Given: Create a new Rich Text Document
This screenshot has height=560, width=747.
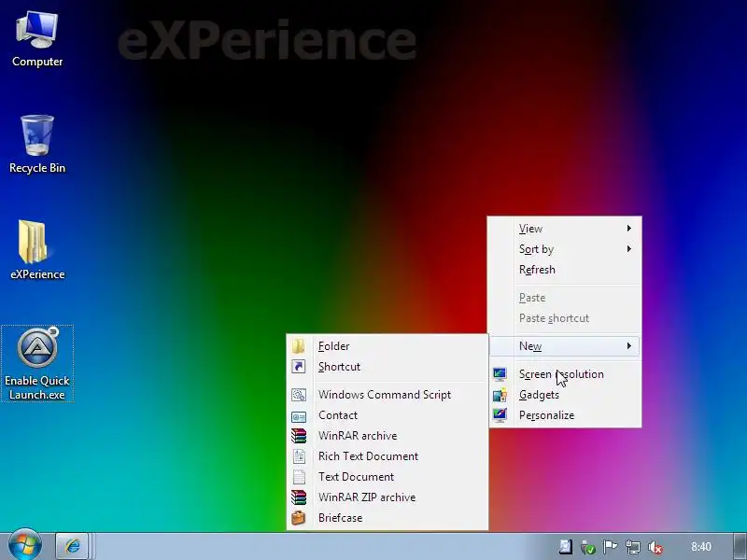Looking at the screenshot, I should tap(388, 456).
